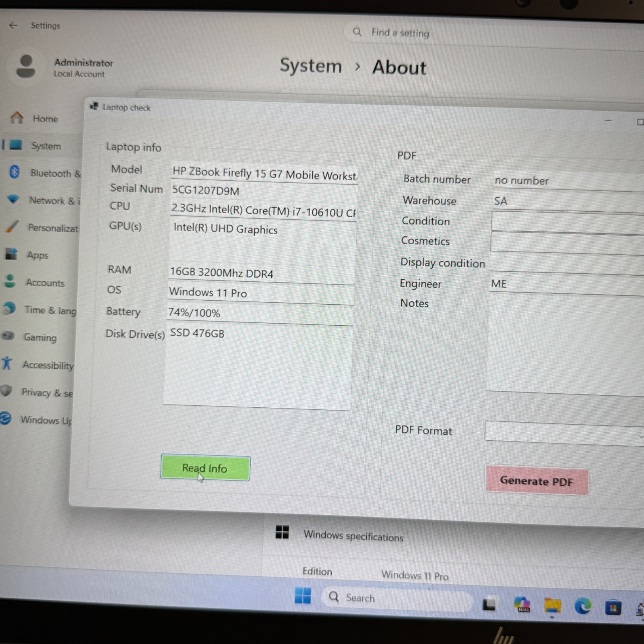Click the Warehouse input field
The width and height of the screenshot is (644, 644).
(x=568, y=202)
